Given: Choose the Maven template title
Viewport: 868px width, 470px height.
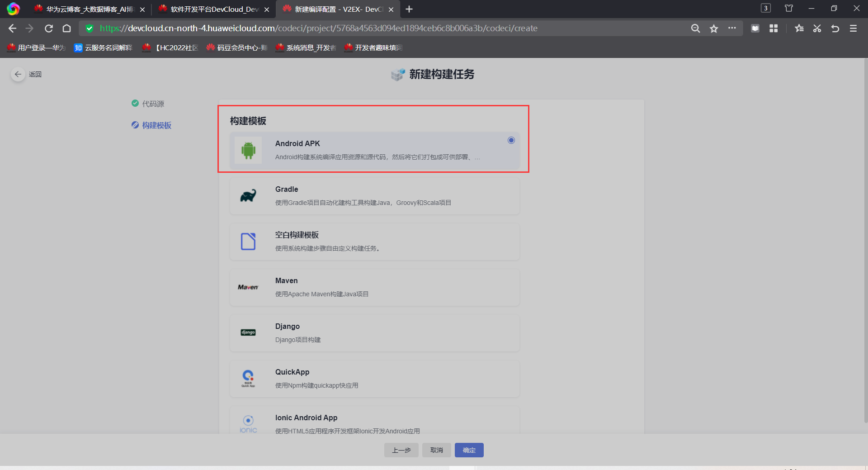Looking at the screenshot, I should (x=287, y=280).
